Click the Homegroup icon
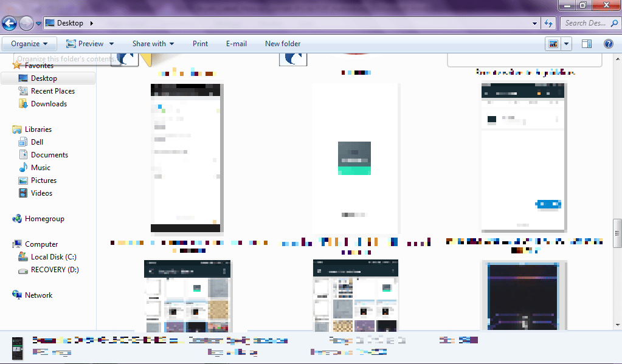This screenshot has height=364, width=622. 16,219
